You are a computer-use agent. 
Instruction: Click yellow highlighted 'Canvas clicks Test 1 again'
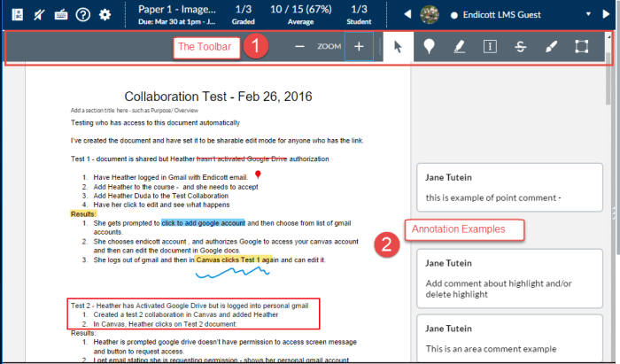(234, 259)
